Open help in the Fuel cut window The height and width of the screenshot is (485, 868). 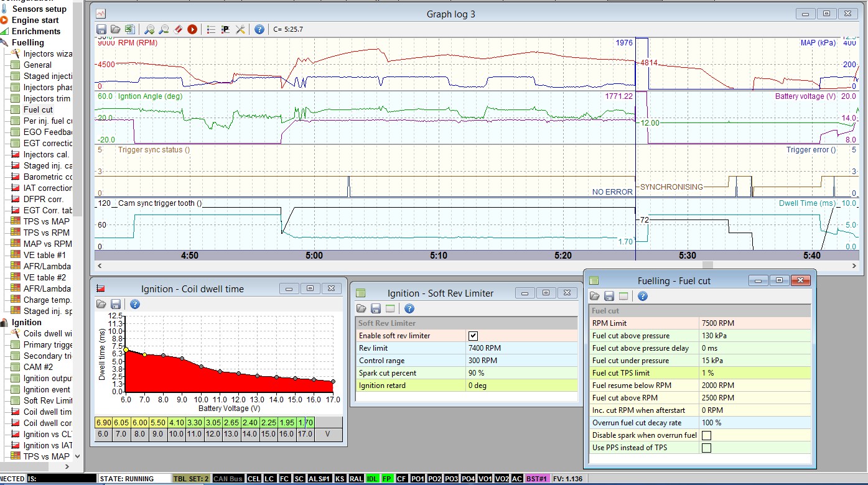pos(643,296)
